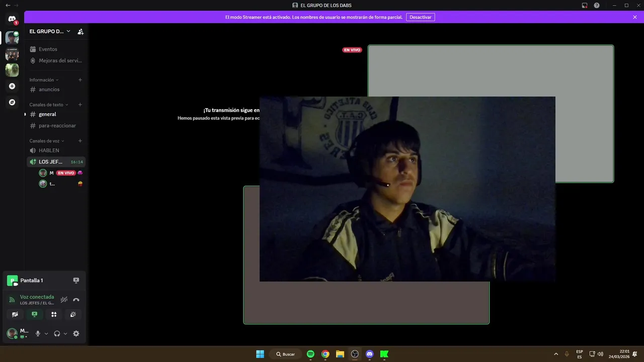Click the Desactivar Streamer mode button
Viewport: 644px width, 362px height.
point(421,17)
